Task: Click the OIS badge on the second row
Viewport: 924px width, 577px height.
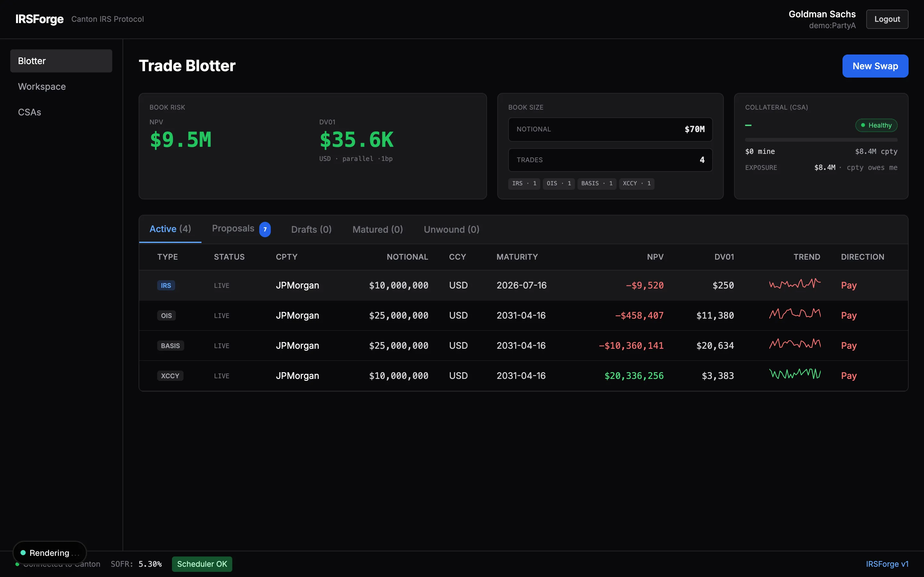Action: (166, 315)
